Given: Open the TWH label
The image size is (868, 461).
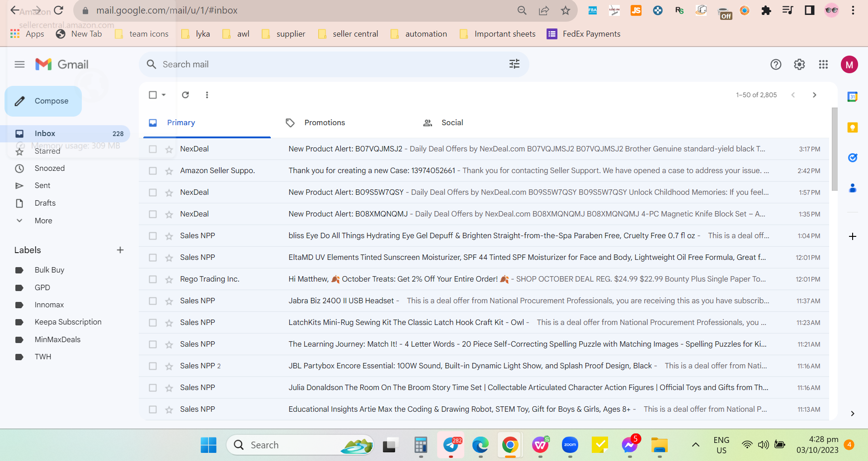Looking at the screenshot, I should 43,357.
